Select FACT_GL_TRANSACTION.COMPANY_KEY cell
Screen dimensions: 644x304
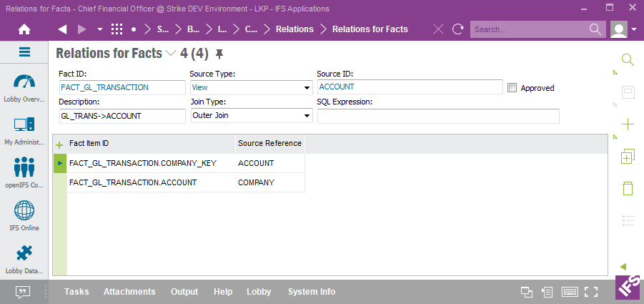(x=151, y=163)
